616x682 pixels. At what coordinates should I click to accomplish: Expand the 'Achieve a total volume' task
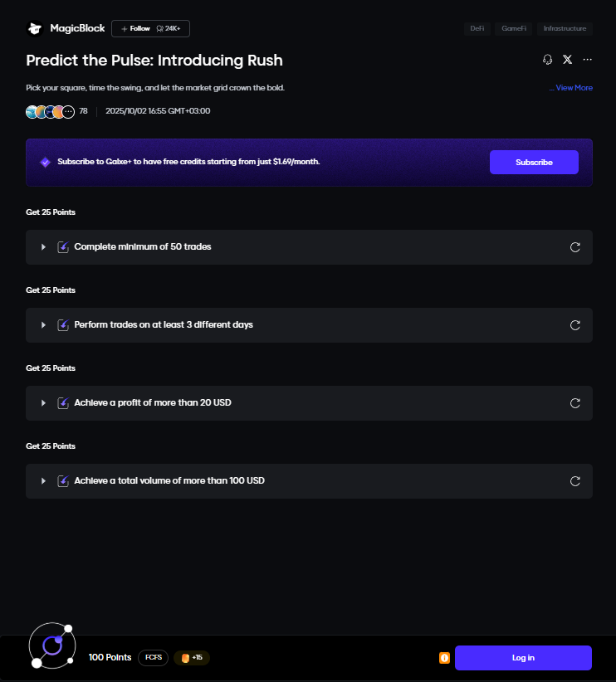tap(43, 481)
